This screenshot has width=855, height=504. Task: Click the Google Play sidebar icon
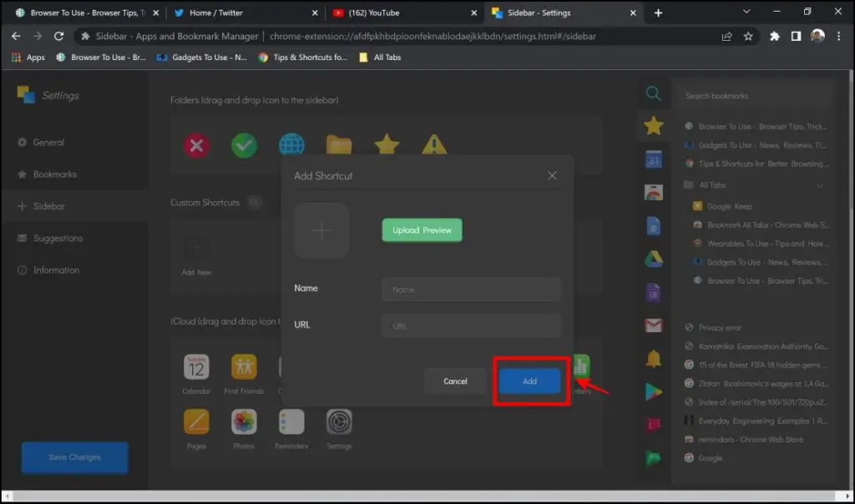654,389
